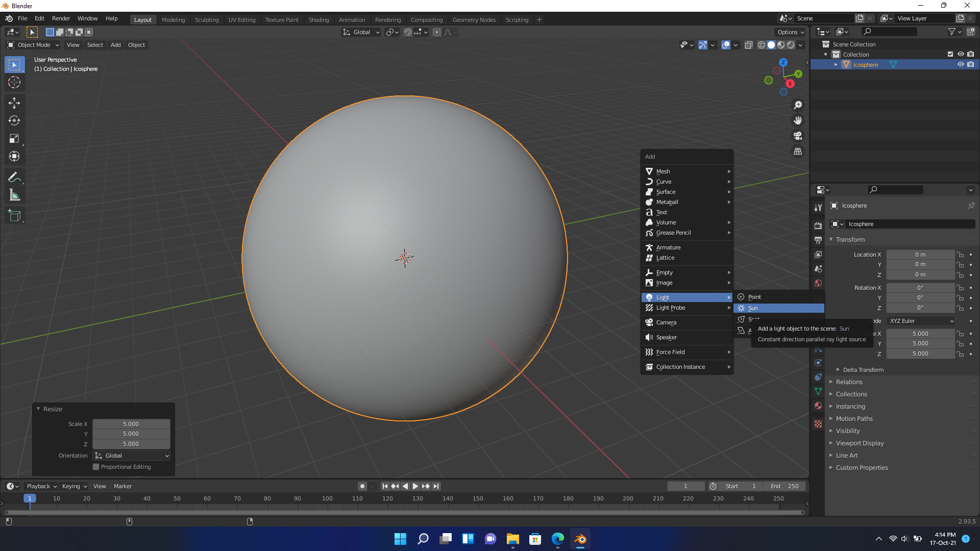
Task: Open the Object Data properties tab
Action: coord(818,391)
